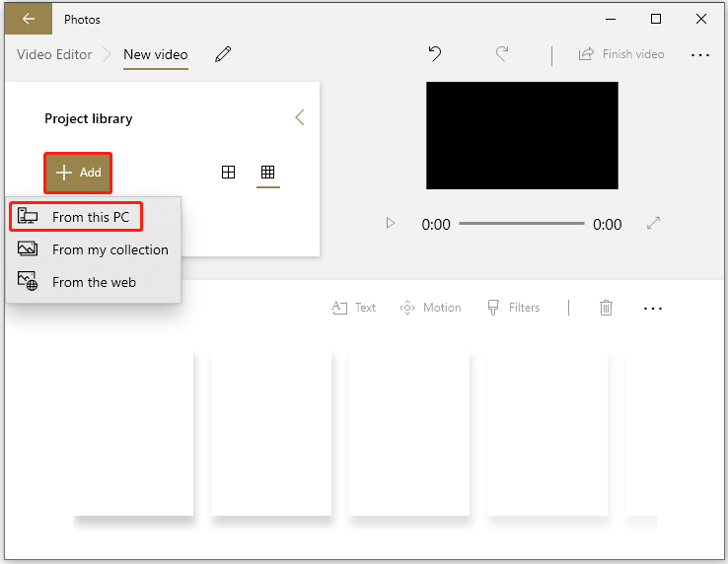Minimize the Photos window

(x=611, y=19)
